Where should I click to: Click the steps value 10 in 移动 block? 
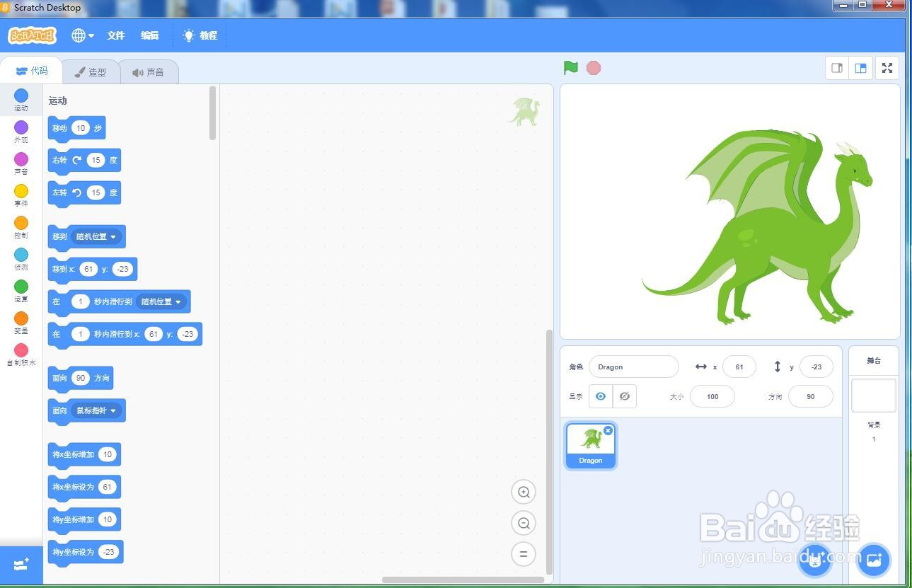[81, 128]
